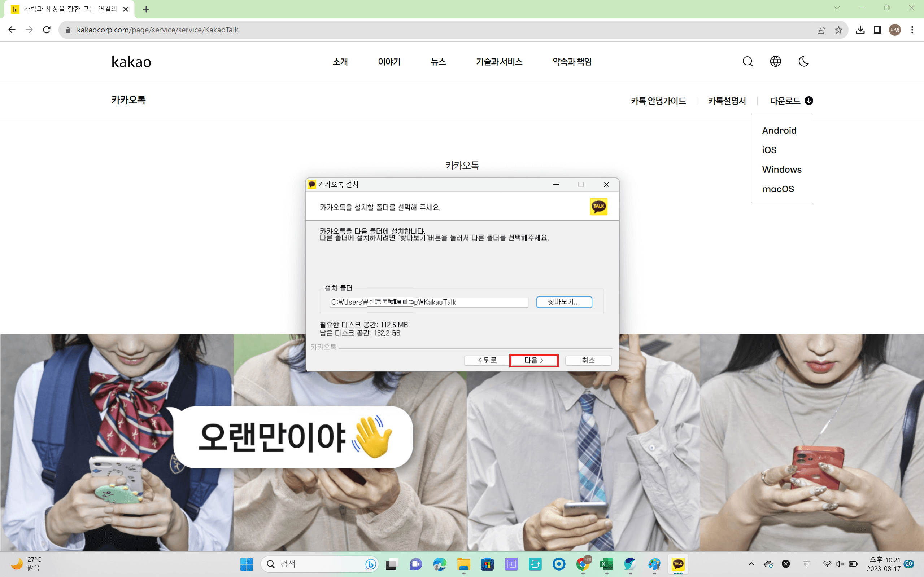Open KakaoTalk installer in taskbar

point(678,564)
